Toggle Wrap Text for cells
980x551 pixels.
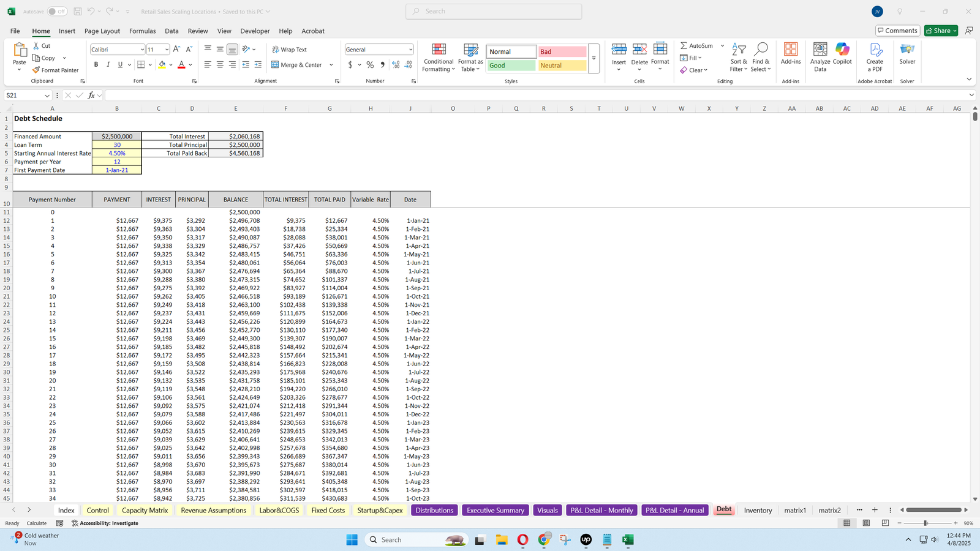tap(289, 50)
